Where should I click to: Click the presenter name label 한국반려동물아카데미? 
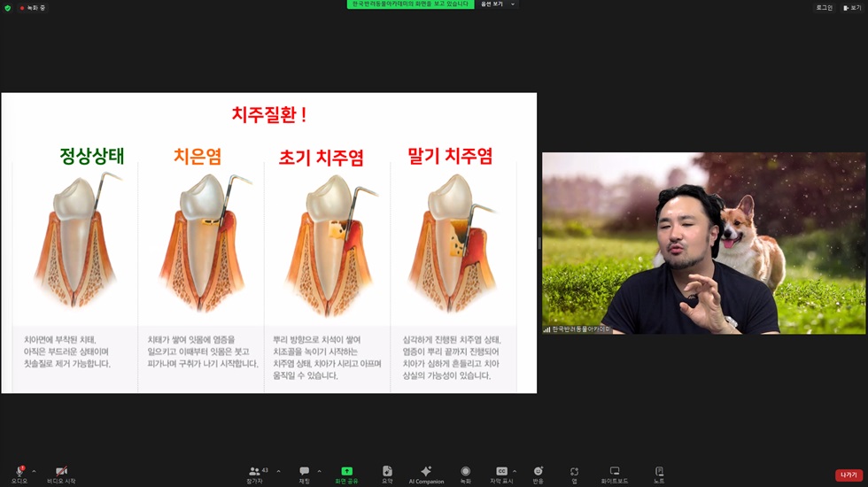click(x=580, y=329)
